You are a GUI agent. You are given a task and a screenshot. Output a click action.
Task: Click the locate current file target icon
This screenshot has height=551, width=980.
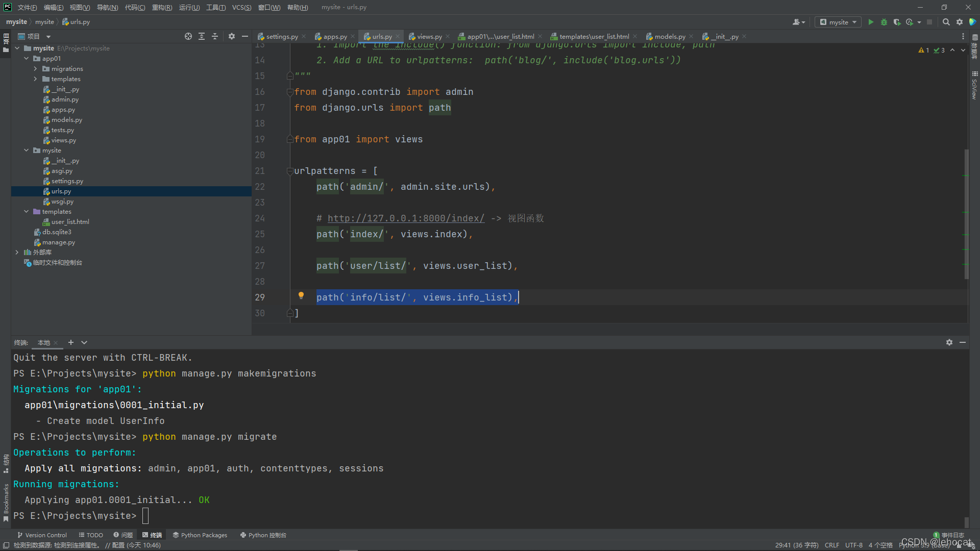188,36
